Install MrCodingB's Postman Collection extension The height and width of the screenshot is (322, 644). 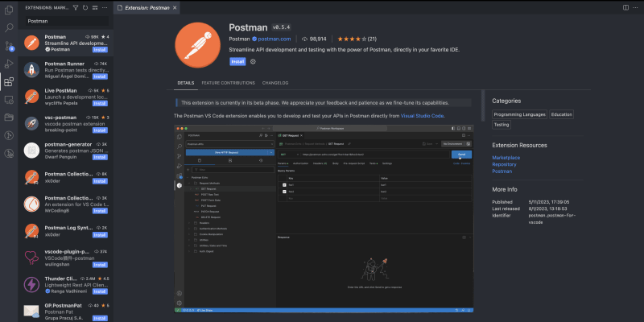pyautogui.click(x=100, y=211)
